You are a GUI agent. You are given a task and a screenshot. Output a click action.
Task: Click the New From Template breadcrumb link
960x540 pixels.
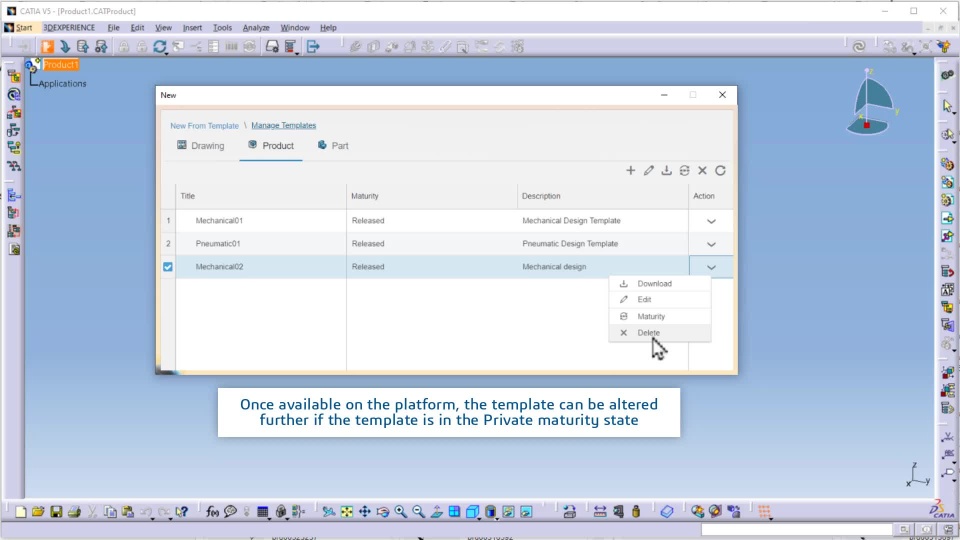[204, 126]
